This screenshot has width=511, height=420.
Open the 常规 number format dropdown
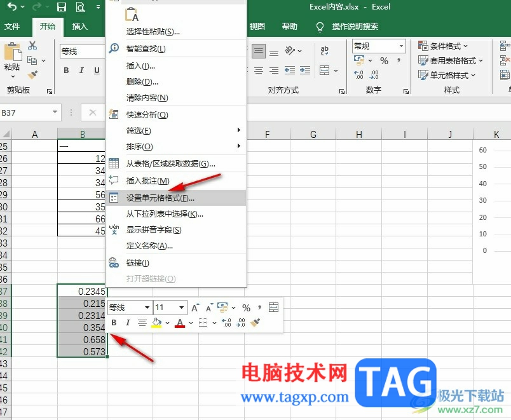point(401,46)
